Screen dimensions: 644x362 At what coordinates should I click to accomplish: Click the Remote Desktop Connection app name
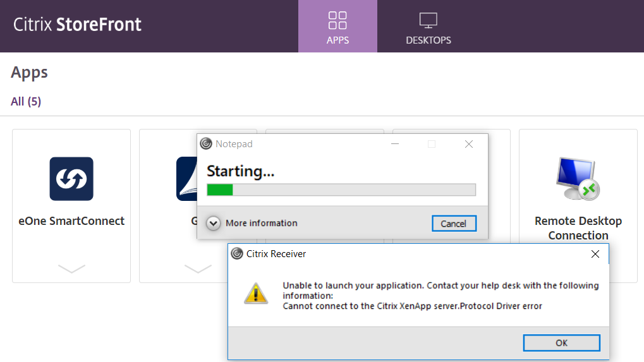[x=578, y=228]
